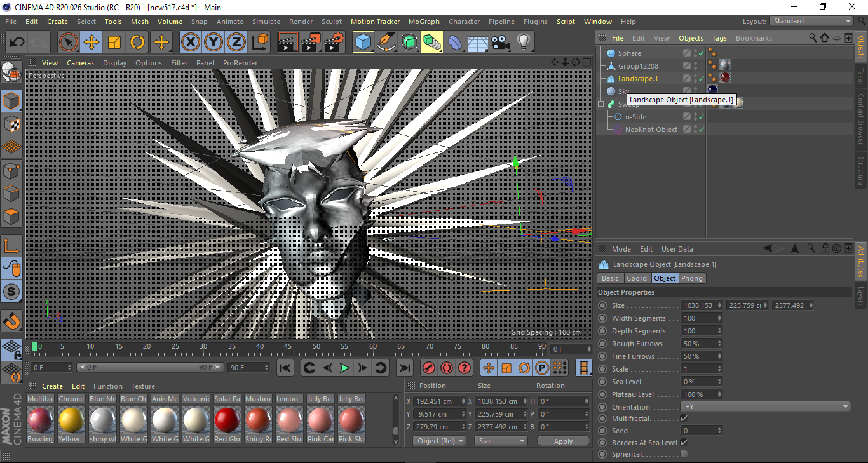This screenshot has height=463, width=868.
Task: Switch coordinate system with cube axis icon
Action: pyautogui.click(x=260, y=43)
